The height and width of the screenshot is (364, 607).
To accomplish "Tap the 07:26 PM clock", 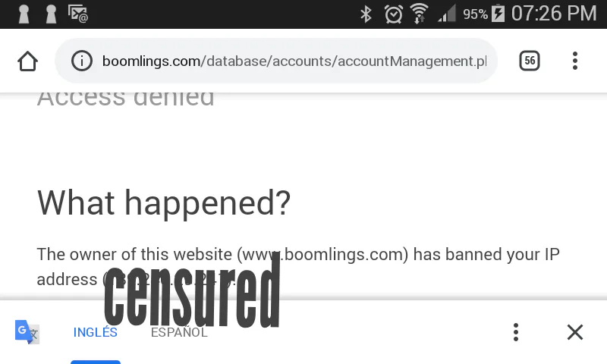I will click(554, 14).
